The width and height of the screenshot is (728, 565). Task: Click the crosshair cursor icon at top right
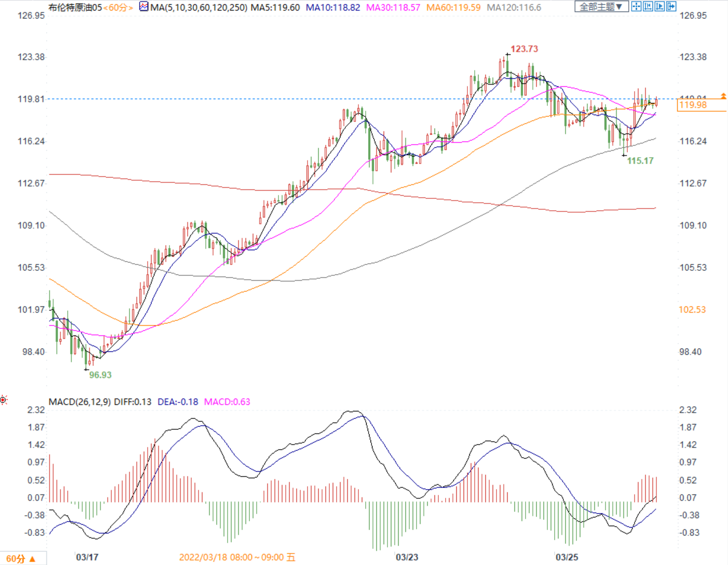[636, 6]
